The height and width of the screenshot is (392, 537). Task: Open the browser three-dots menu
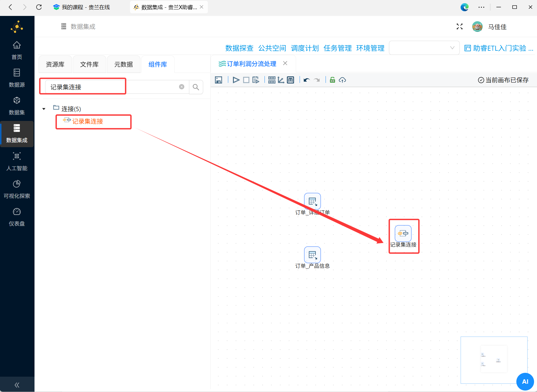pos(481,7)
